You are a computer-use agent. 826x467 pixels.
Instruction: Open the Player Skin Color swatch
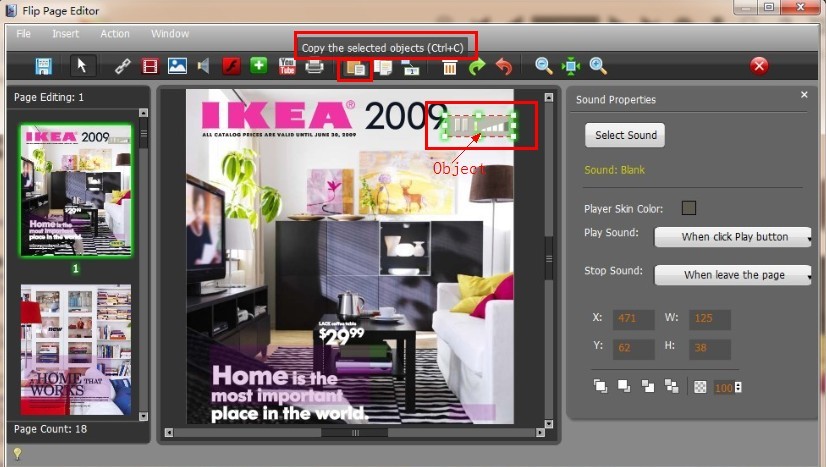point(689,208)
